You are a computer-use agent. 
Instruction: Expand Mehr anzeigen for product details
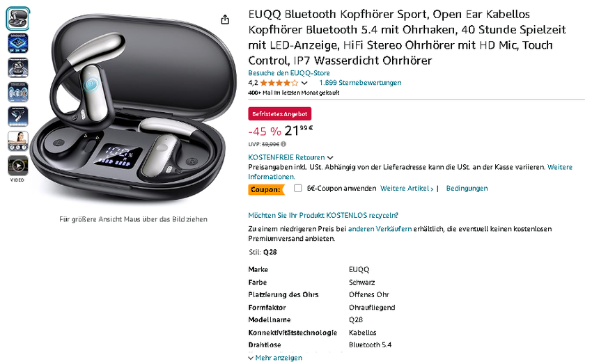click(x=275, y=358)
